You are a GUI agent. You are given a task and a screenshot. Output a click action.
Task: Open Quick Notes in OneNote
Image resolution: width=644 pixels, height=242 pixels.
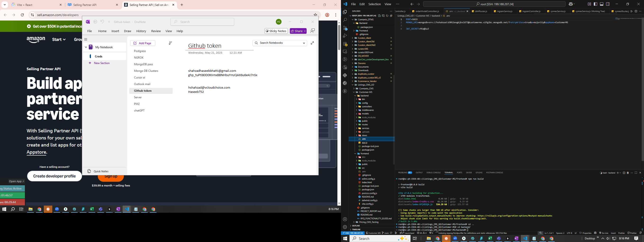point(98,171)
